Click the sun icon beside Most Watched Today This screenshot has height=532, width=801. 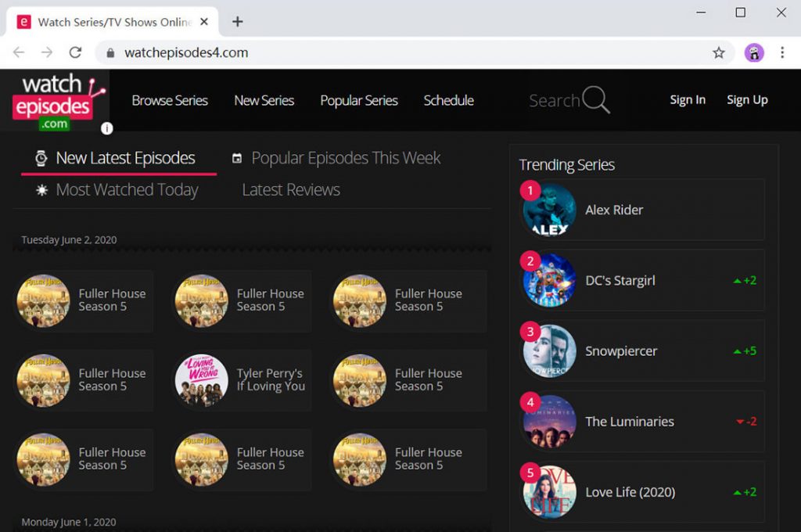pyautogui.click(x=42, y=190)
